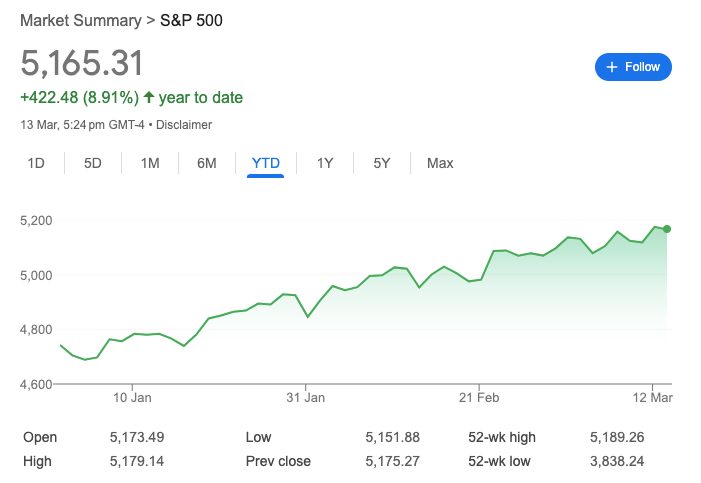Click the Prev close value 5,175.27

tap(392, 461)
